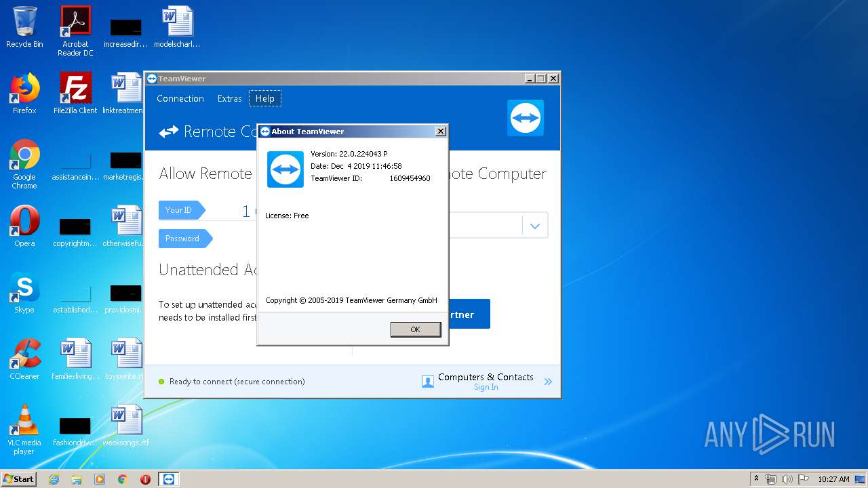The height and width of the screenshot is (488, 868).
Task: Select License: Free text
Action: click(x=287, y=216)
